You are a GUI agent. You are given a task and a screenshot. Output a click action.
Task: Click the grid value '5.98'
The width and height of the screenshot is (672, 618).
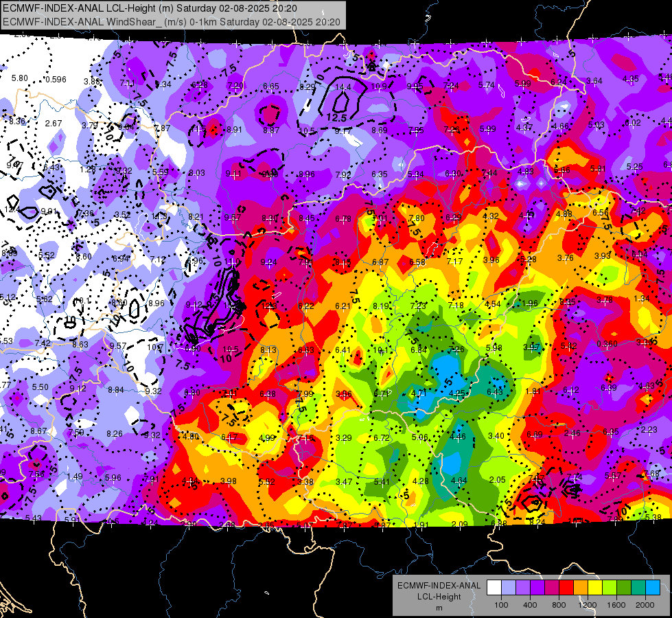coord(494,348)
